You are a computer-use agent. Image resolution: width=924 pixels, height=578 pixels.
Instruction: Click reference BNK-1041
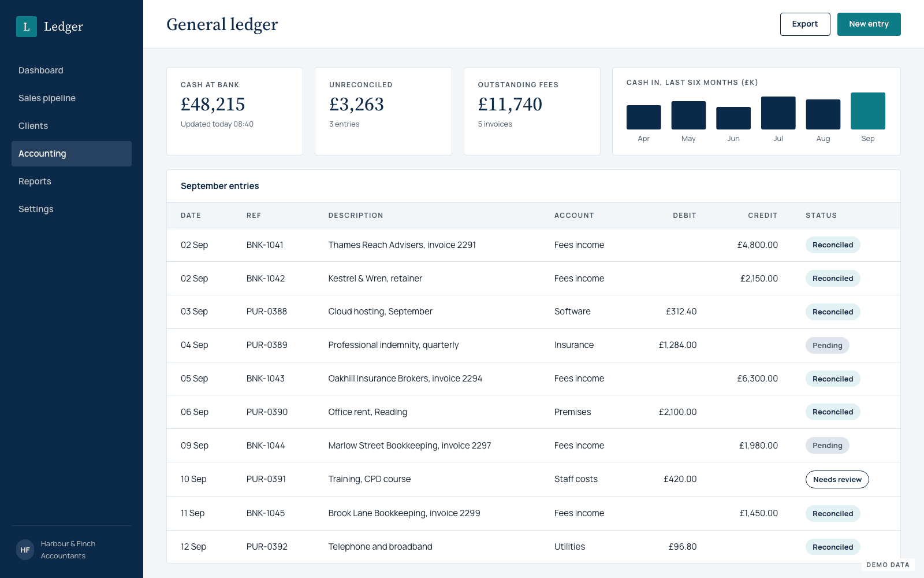point(265,245)
